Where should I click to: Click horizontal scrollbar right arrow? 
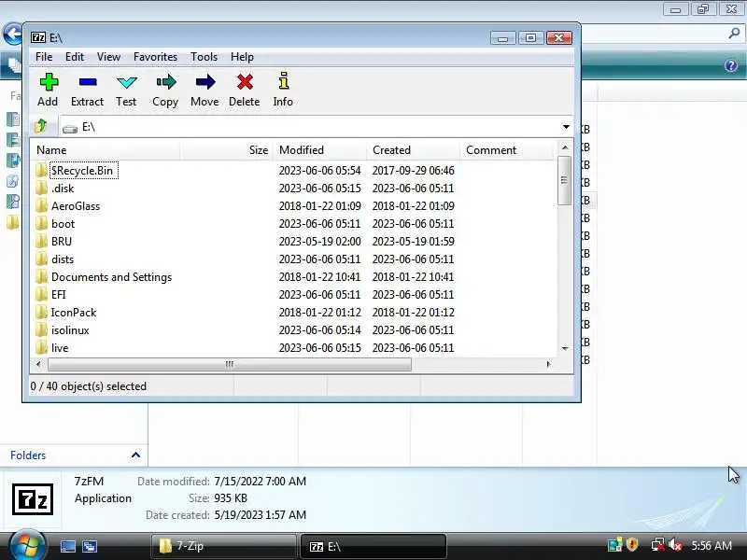[x=548, y=364]
